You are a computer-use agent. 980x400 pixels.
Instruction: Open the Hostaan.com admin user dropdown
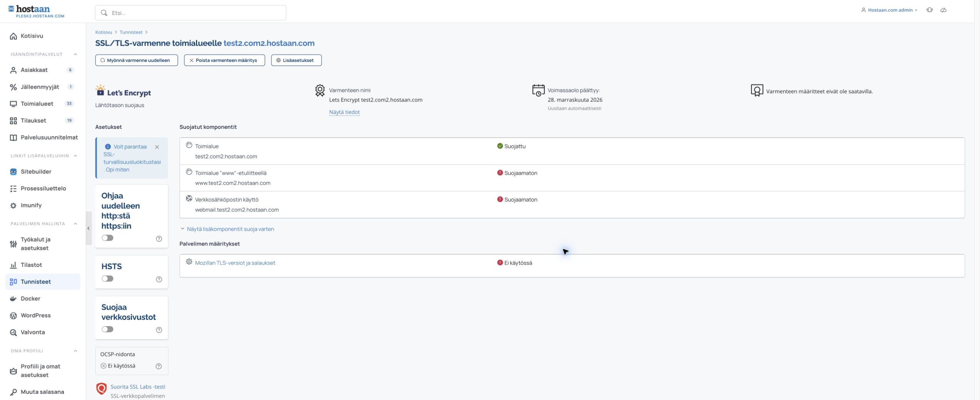click(889, 10)
